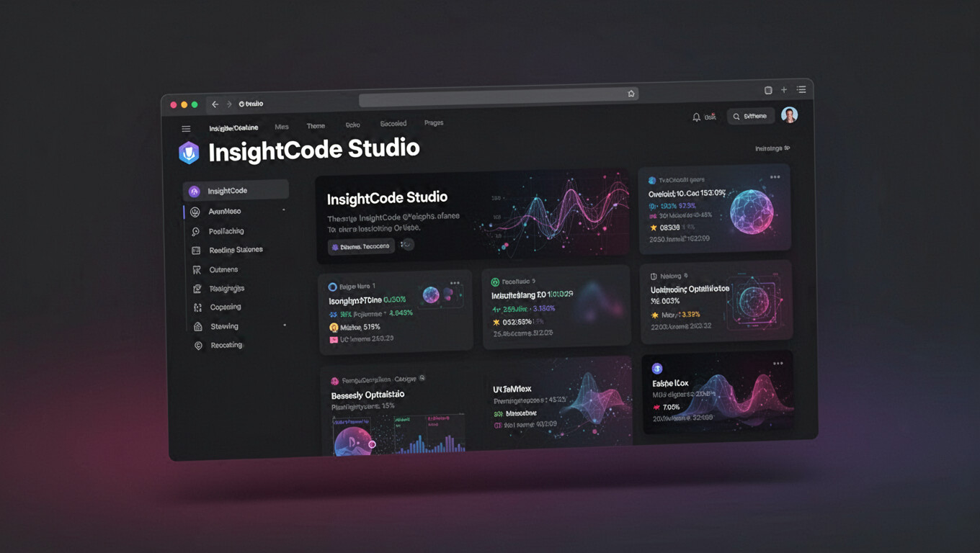Open the user profile avatar
This screenshot has height=553, width=980.
point(790,115)
